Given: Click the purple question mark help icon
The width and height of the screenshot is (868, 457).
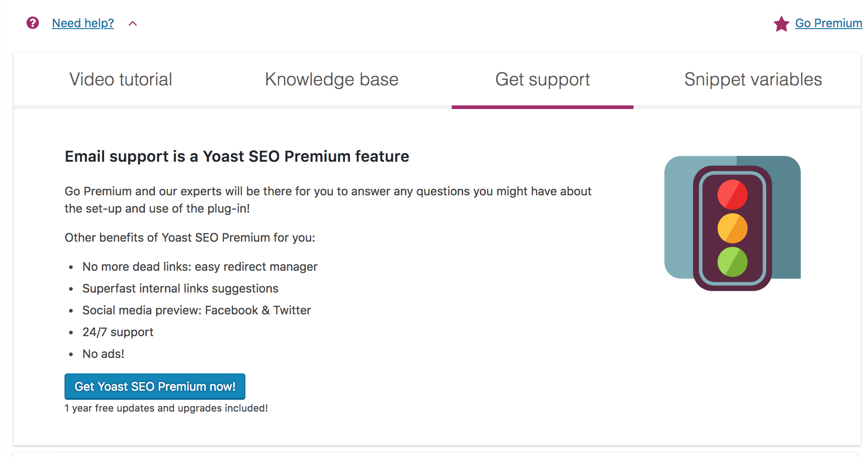Looking at the screenshot, I should [x=32, y=23].
